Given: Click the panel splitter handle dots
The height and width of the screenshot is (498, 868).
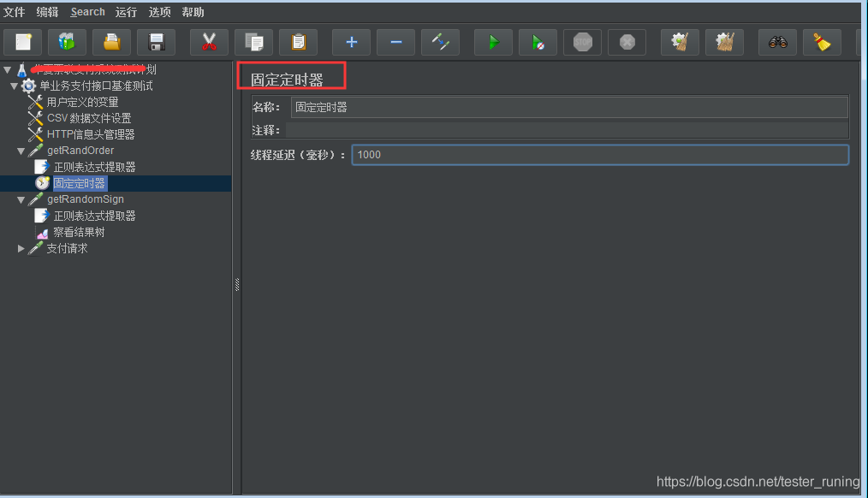Looking at the screenshot, I should 237,284.
